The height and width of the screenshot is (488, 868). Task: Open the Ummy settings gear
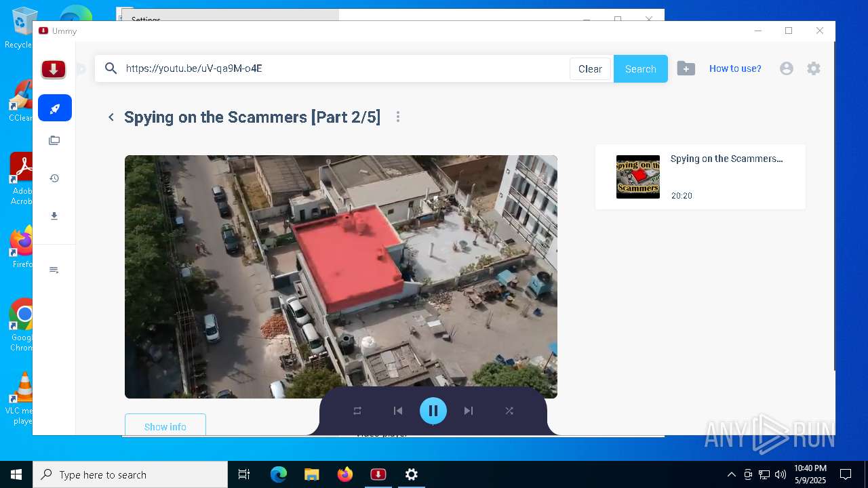coord(814,68)
